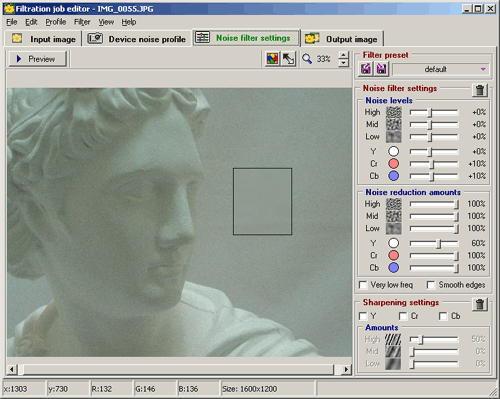Click the Noise reduction Y slider at 60%

(434, 243)
